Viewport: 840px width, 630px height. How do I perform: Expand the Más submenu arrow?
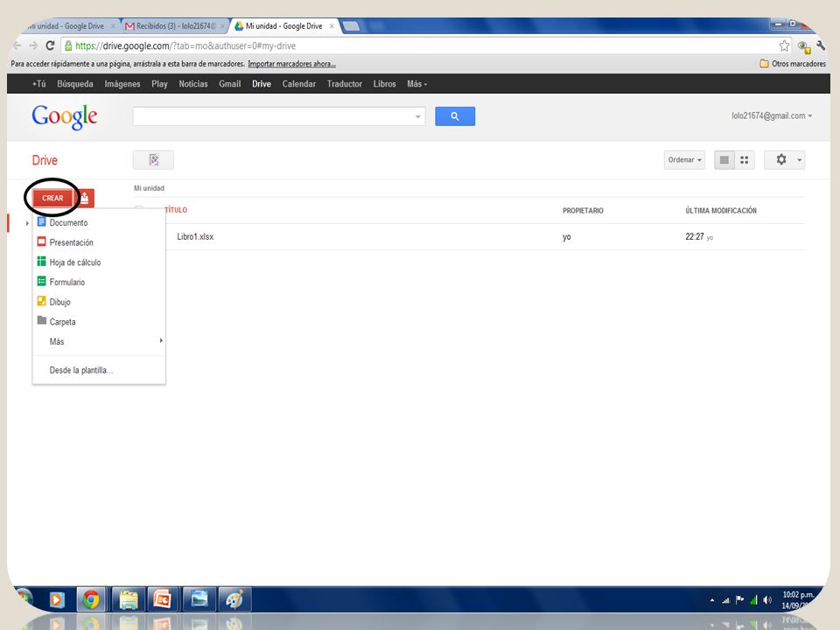[x=161, y=340]
